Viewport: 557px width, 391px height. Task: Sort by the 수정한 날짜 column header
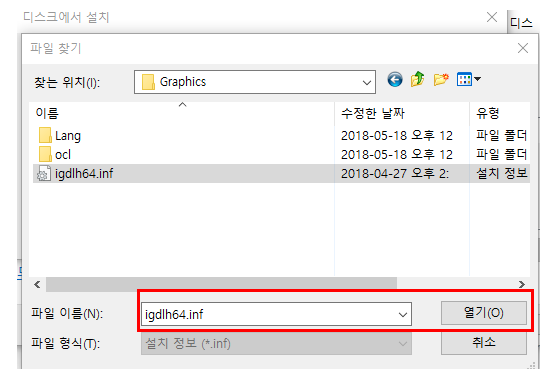pos(401,114)
